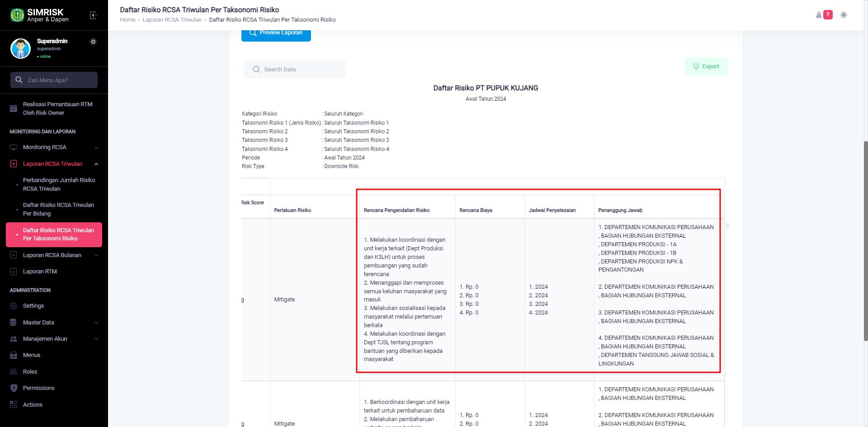
Task: Click the Monitoring RCSA monitor icon
Action: [14, 147]
